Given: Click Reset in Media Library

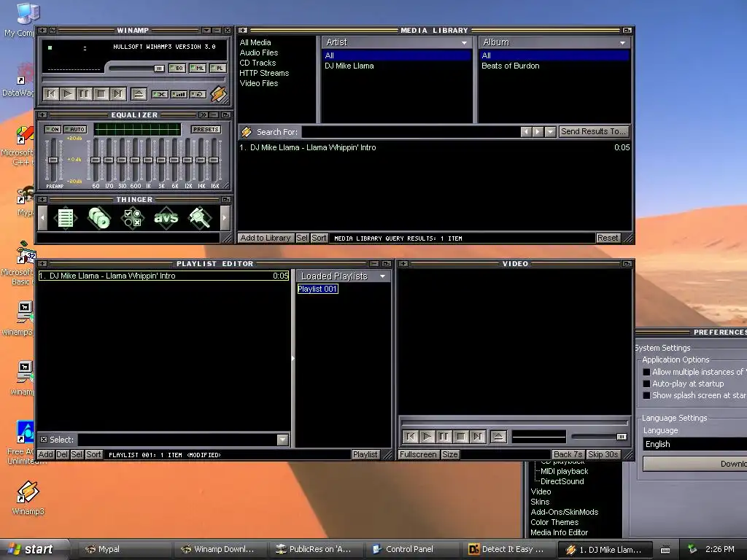Looking at the screenshot, I should (608, 238).
